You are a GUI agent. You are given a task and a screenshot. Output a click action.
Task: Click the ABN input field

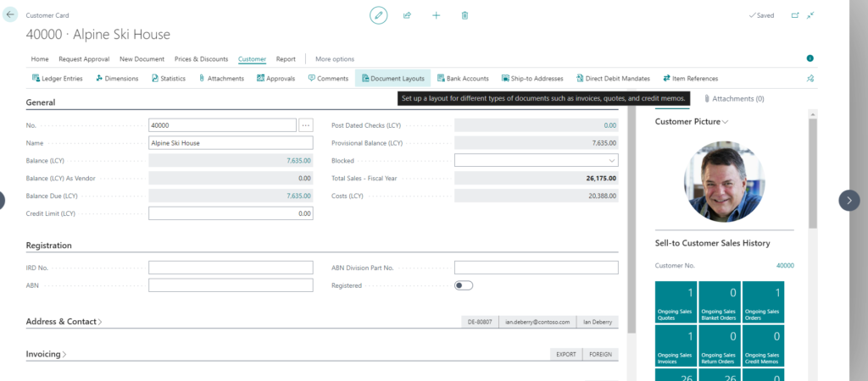231,285
